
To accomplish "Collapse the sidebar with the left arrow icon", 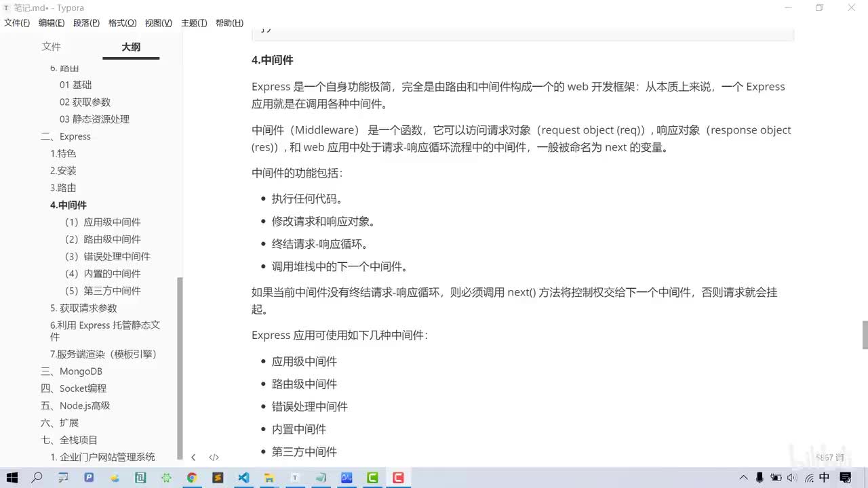I will pyautogui.click(x=193, y=457).
